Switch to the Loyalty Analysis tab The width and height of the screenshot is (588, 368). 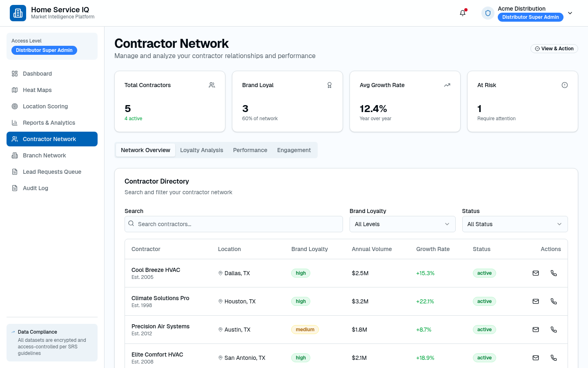(x=202, y=150)
